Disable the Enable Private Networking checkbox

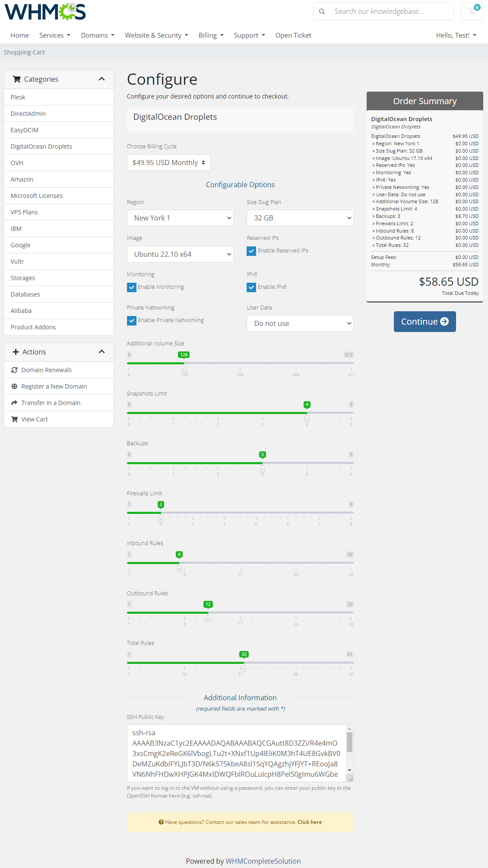click(x=132, y=321)
